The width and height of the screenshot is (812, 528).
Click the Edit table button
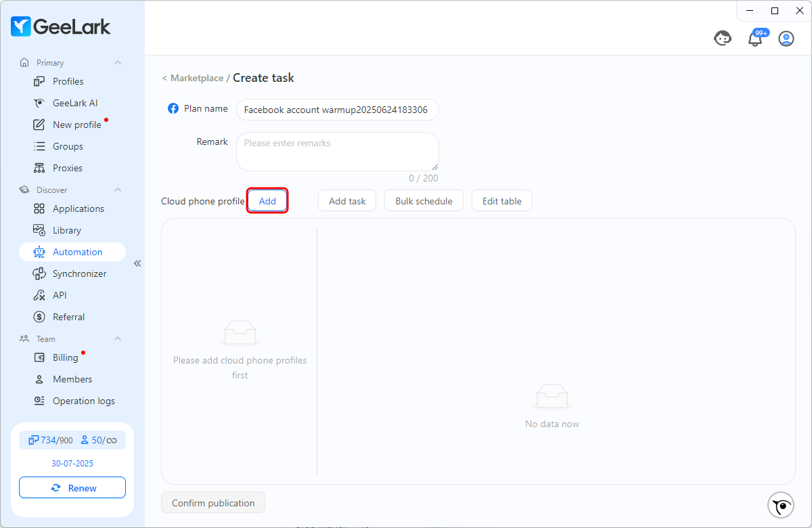pos(502,201)
